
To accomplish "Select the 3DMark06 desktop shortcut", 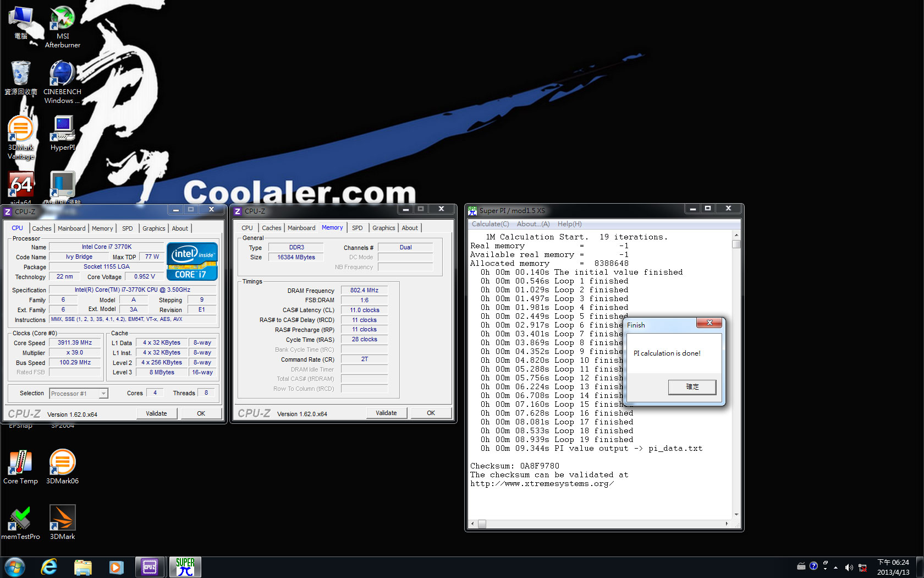I will [x=63, y=467].
